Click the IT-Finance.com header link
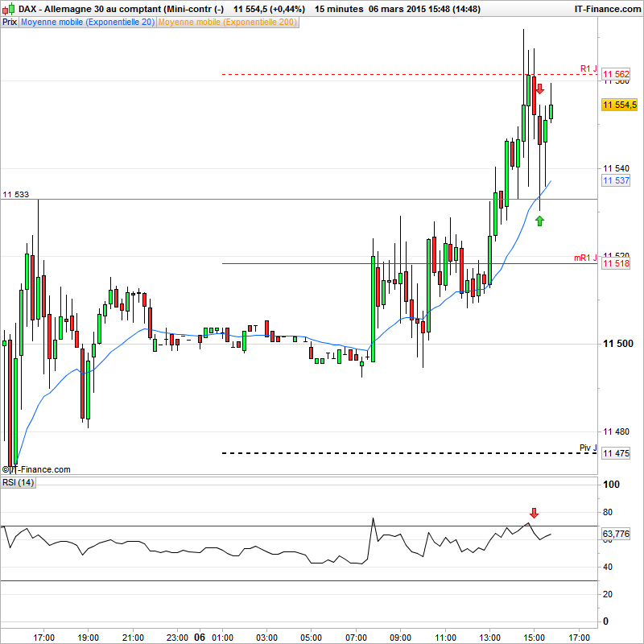Viewport: 644px width, 644px height. click(608, 9)
